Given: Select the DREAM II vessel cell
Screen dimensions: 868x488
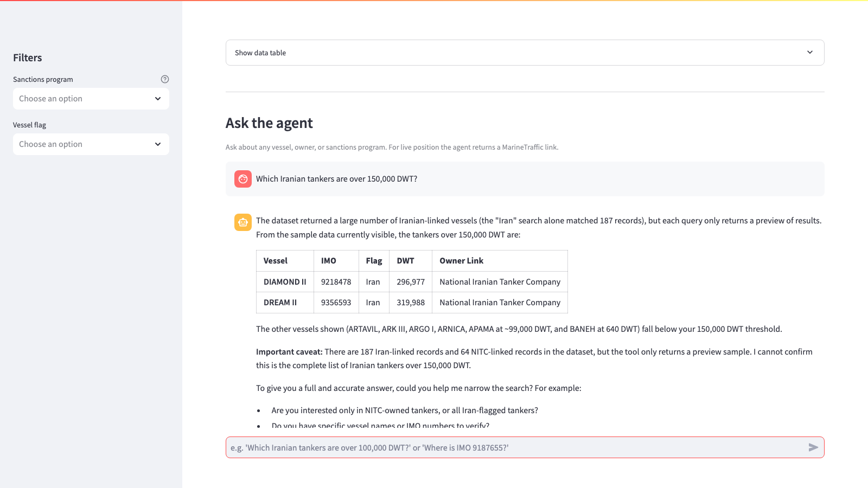Looking at the screenshot, I should 285,303.
